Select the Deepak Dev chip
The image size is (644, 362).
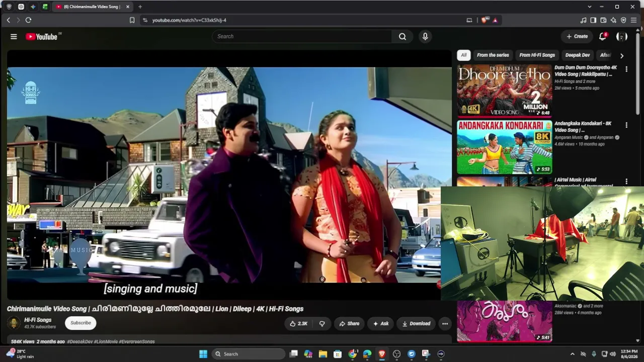[x=577, y=55]
